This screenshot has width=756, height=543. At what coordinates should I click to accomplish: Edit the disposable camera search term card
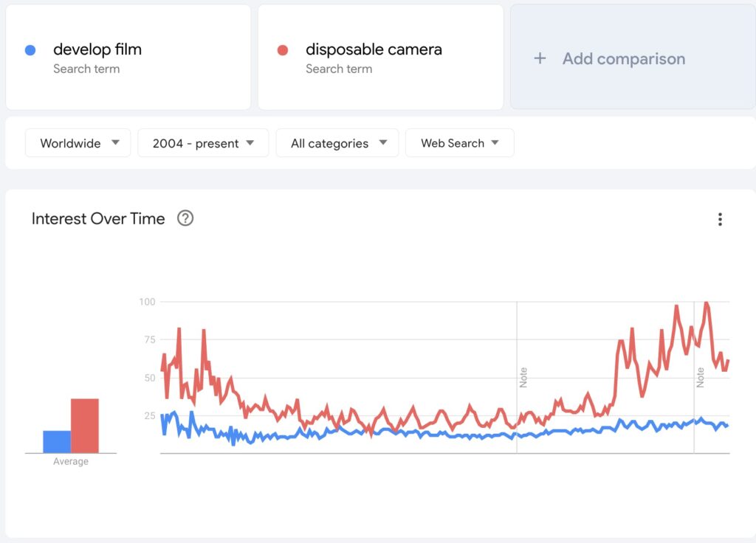pyautogui.click(x=381, y=58)
